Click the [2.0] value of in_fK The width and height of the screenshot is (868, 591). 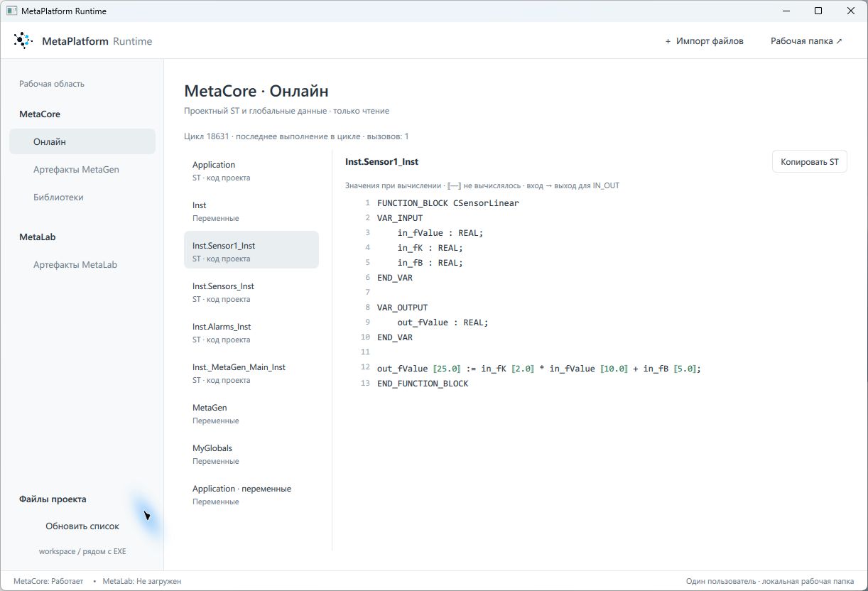point(522,369)
